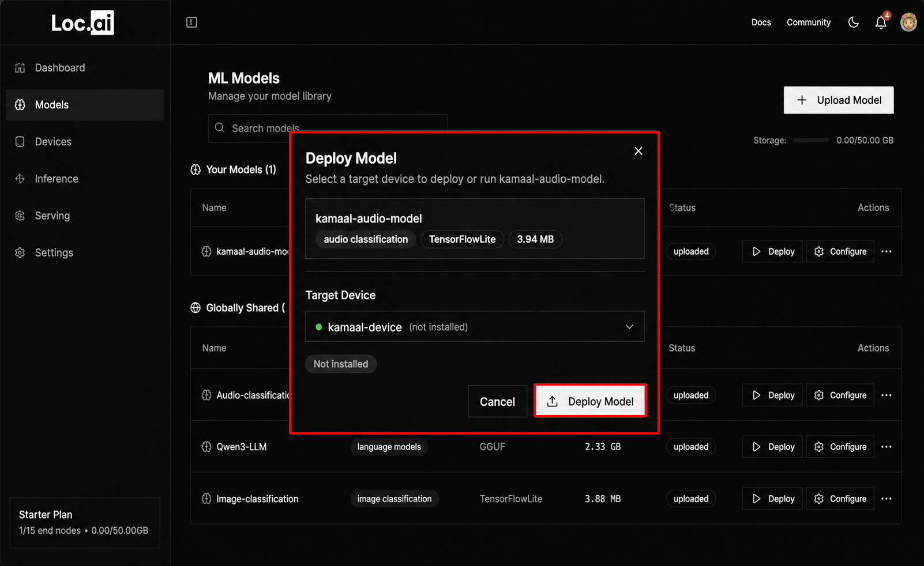The image size is (924, 566).
Task: Click the GGUF format cell
Action: click(x=492, y=447)
